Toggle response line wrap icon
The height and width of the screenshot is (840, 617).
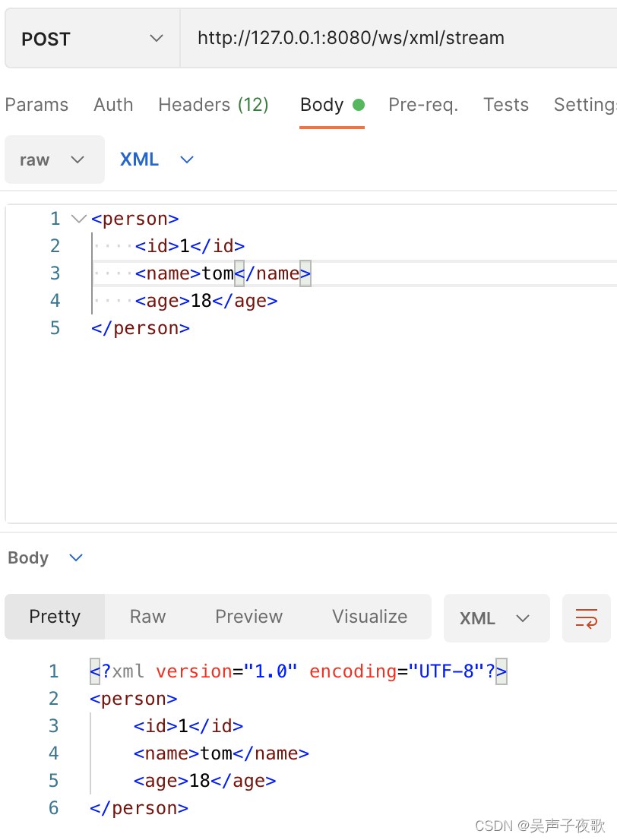pyautogui.click(x=587, y=618)
